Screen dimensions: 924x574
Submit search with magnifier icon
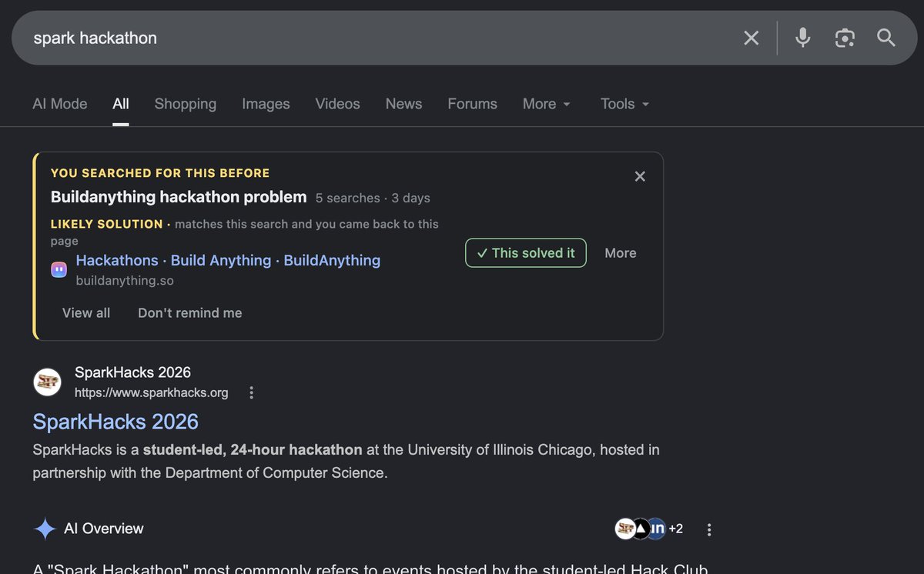[x=886, y=38]
